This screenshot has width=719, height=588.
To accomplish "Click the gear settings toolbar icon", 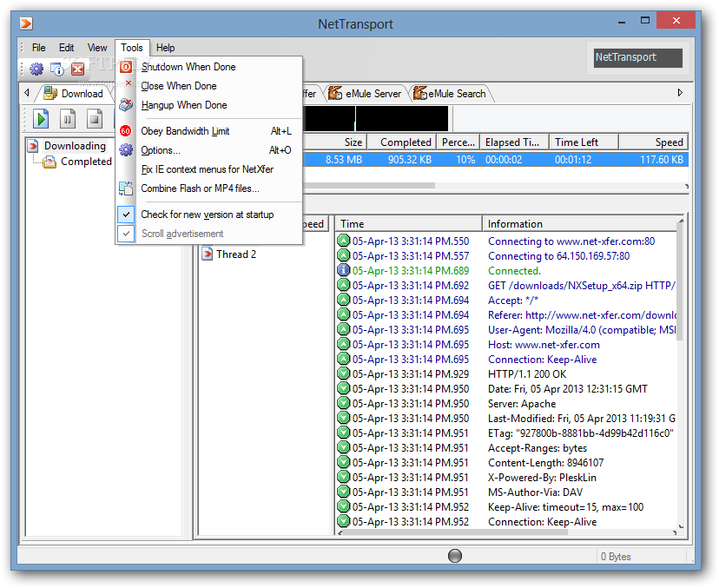I will (36, 69).
